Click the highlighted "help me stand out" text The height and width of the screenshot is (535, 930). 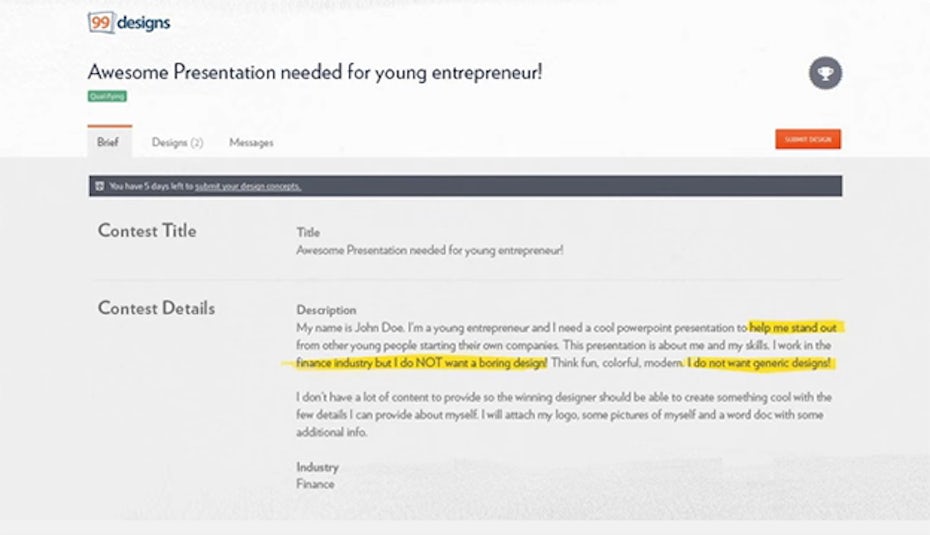pos(797,327)
